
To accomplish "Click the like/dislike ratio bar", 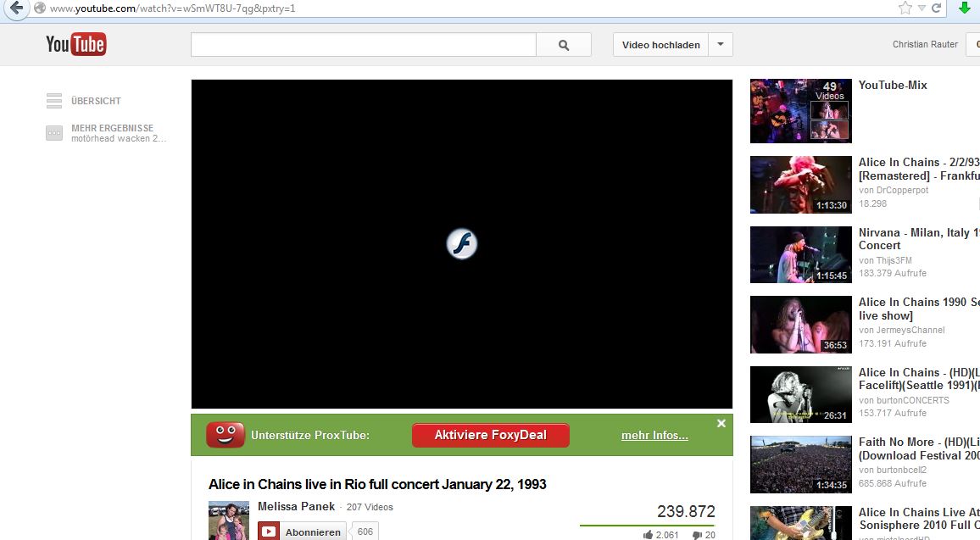I will [648, 526].
